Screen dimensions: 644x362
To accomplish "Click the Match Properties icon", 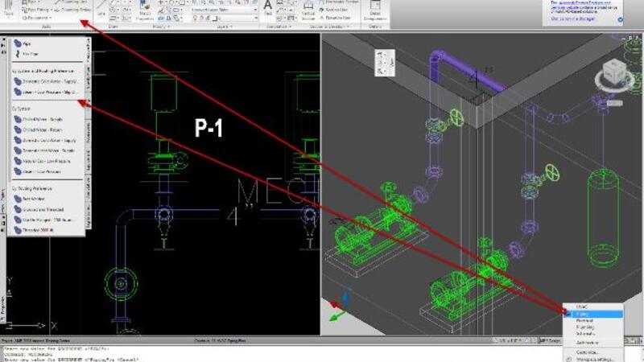I will click(146, 10).
